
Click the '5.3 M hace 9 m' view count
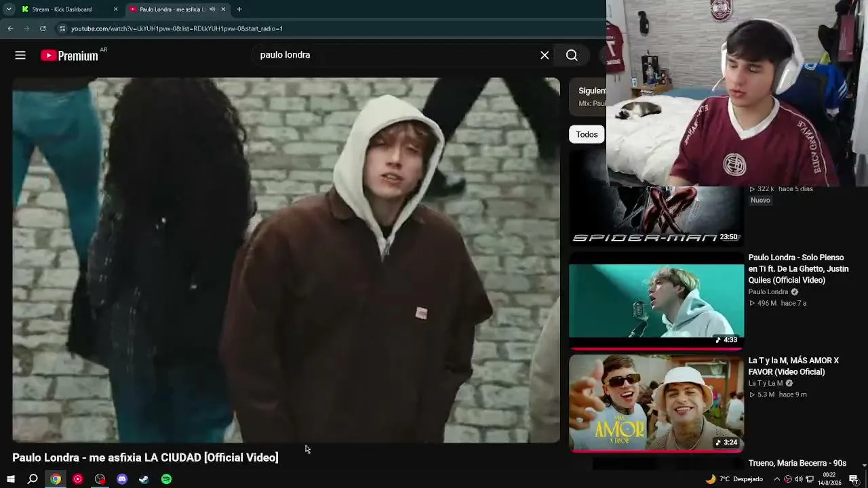click(x=777, y=394)
